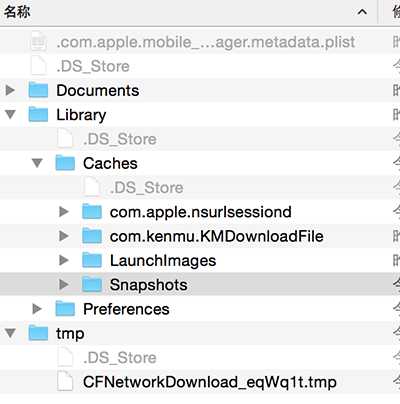Collapse the tmp folder triangle
Image resolution: width=400 pixels, height=404 pixels.
tap(10, 333)
